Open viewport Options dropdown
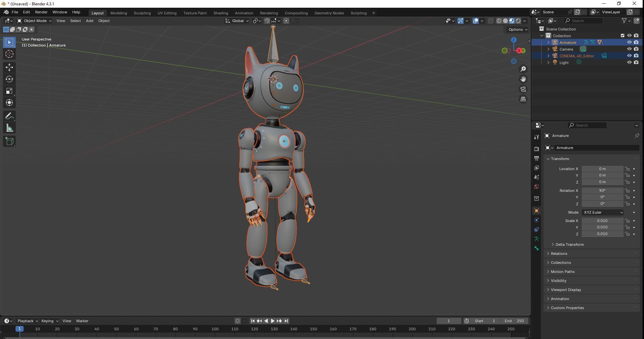The height and width of the screenshot is (339, 644). (x=517, y=29)
